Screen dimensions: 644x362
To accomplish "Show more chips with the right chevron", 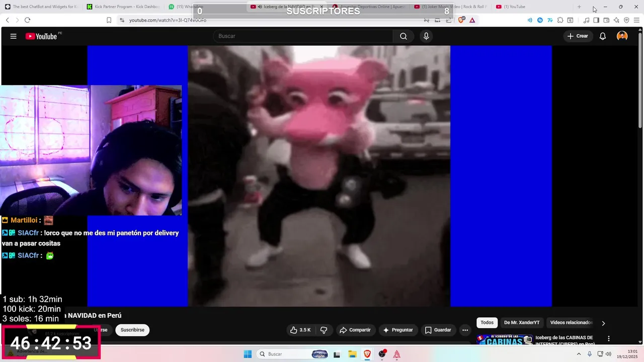I will [603, 323].
